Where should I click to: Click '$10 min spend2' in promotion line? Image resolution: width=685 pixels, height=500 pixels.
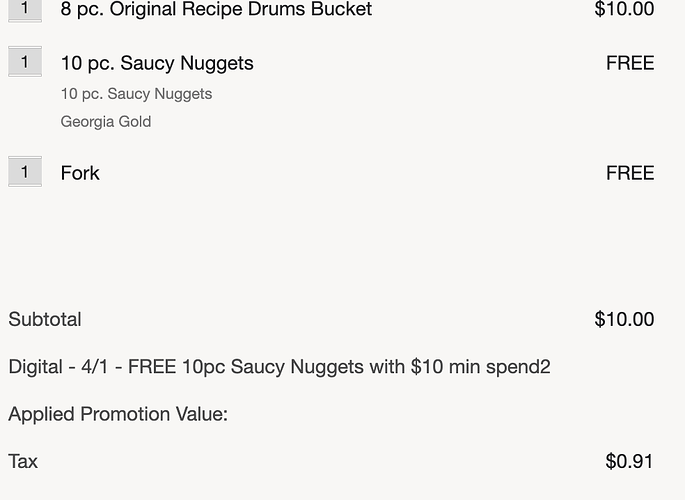[x=481, y=367]
